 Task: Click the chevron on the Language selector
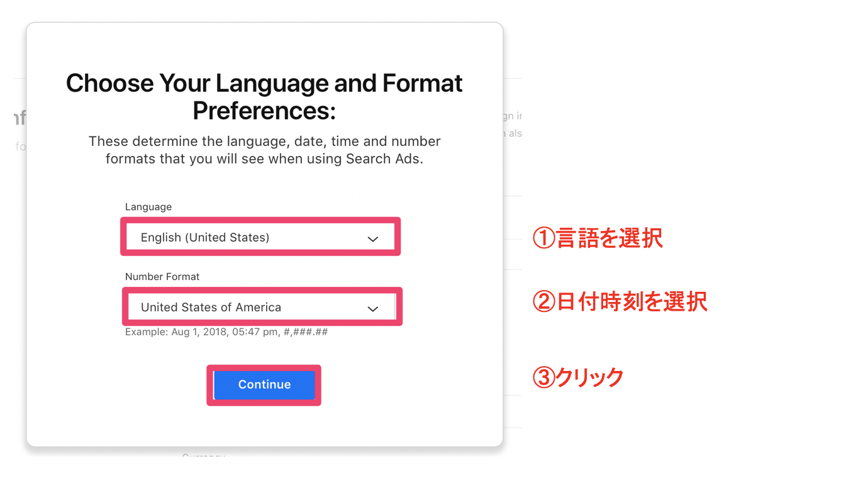click(372, 238)
